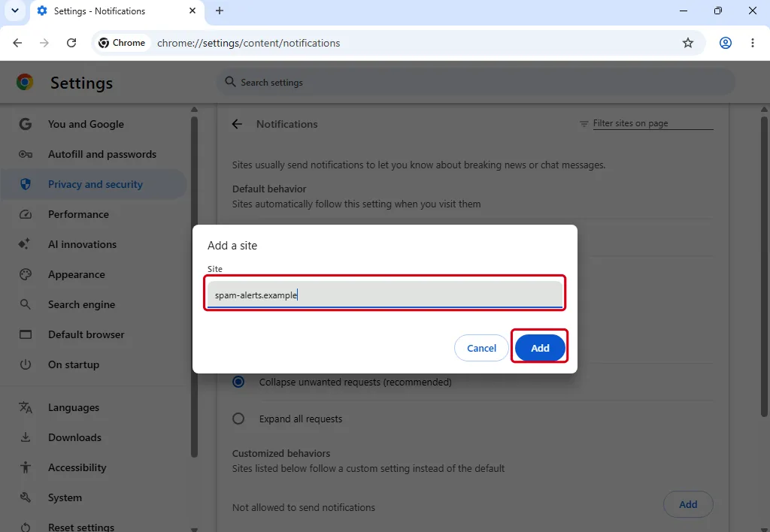Viewport: 770px width, 532px height.
Task: Click the shield icon for Privacy
Action: [25, 184]
